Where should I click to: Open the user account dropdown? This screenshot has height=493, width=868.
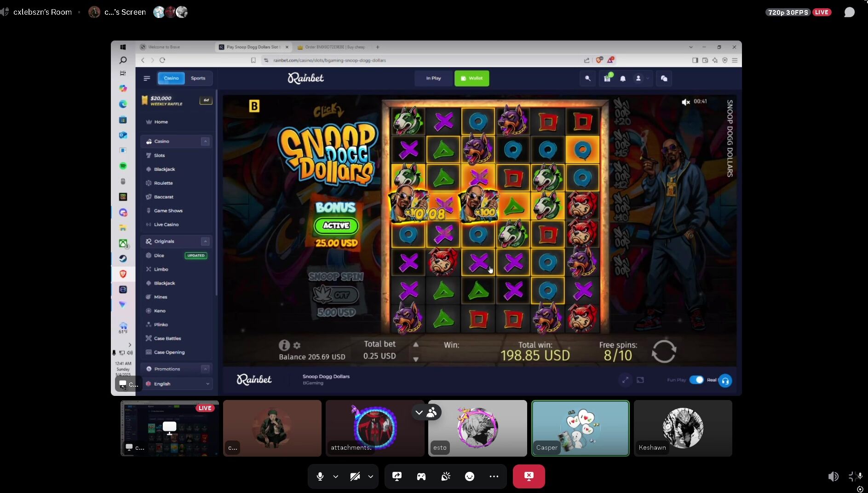pos(641,78)
